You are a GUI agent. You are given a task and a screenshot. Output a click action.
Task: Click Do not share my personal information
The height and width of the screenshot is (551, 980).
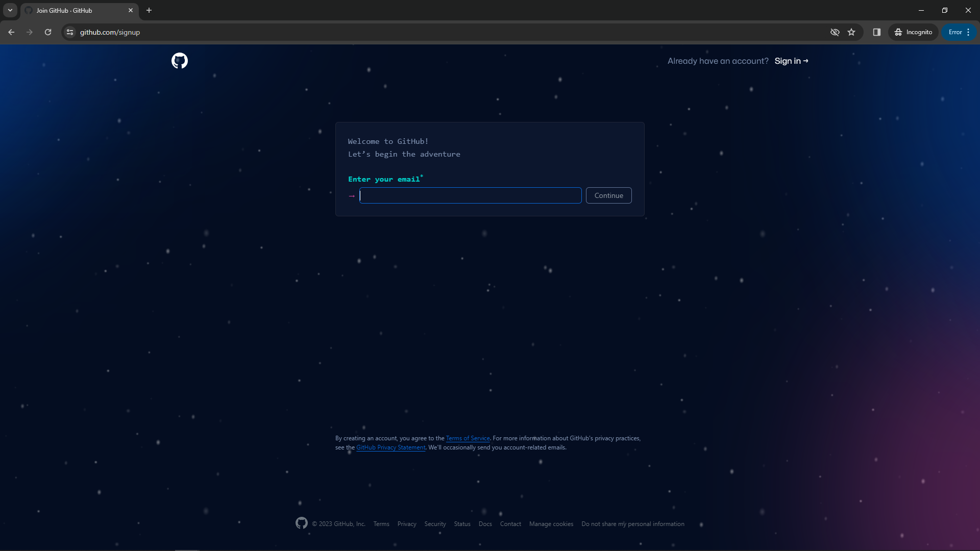633,524
